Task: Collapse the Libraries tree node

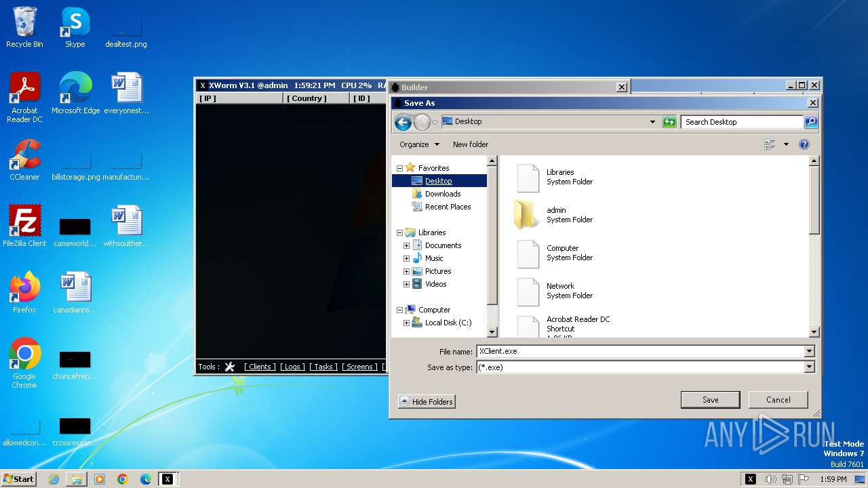Action: pyautogui.click(x=399, y=232)
